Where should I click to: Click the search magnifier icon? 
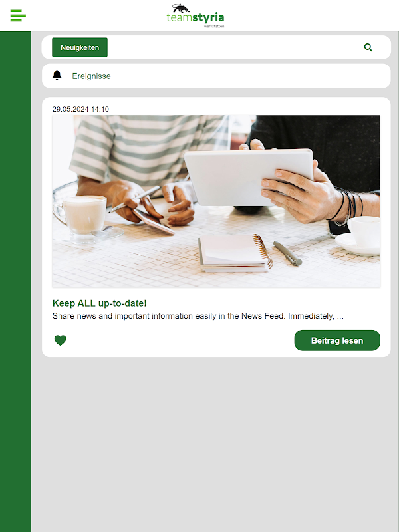point(368,47)
